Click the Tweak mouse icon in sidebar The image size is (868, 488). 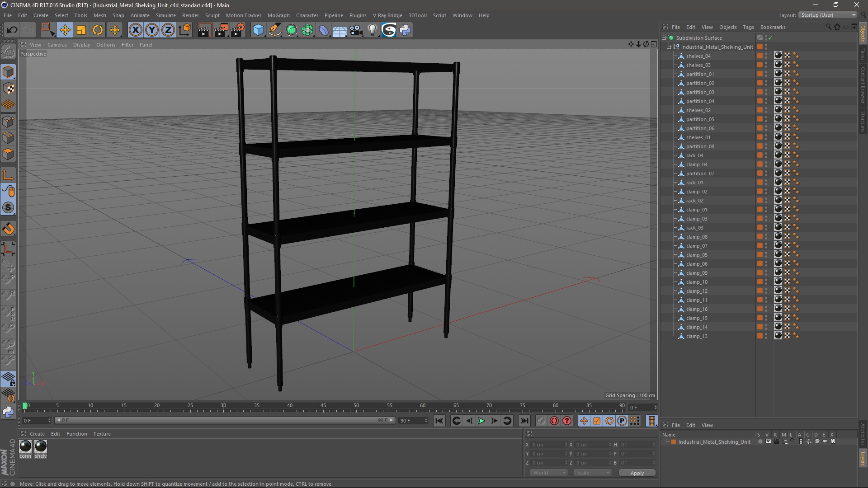tap(8, 191)
